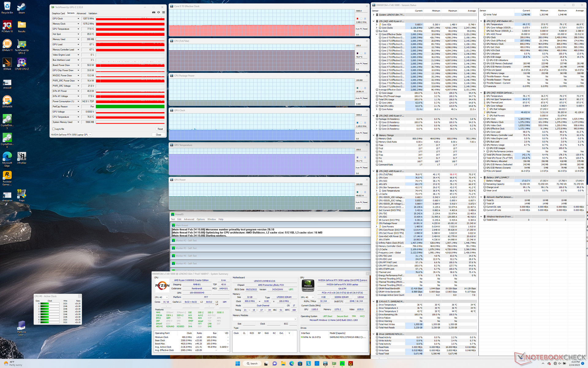Switch to FurMark taskbar icon

tap(350, 363)
